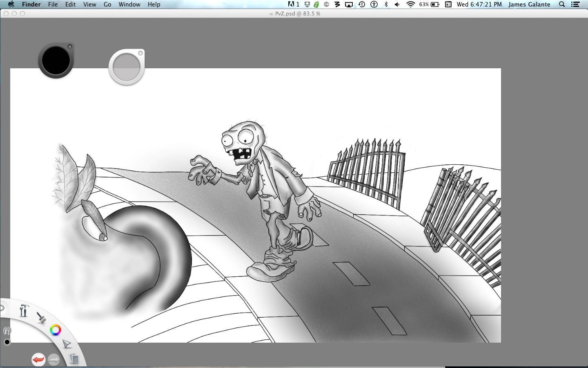588x368 pixels.
Task: Click the Wed 6:47:21 PM clock
Action: [x=479, y=4]
